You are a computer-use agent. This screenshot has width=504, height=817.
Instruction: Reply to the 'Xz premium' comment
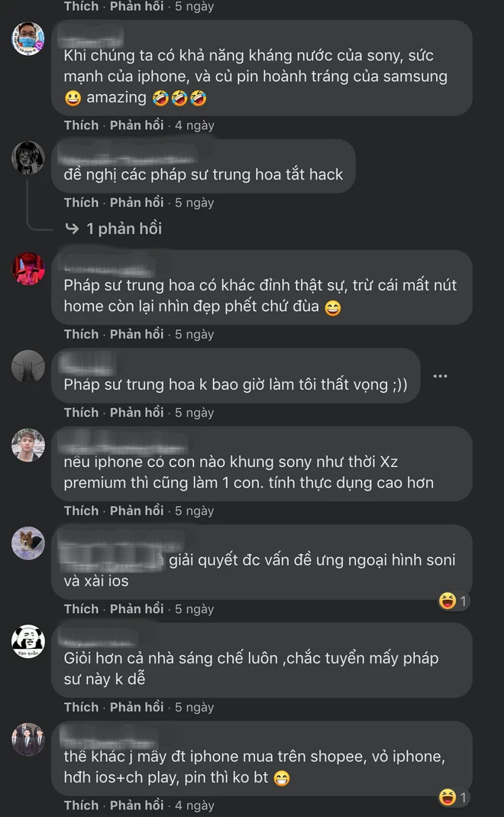[137, 511]
